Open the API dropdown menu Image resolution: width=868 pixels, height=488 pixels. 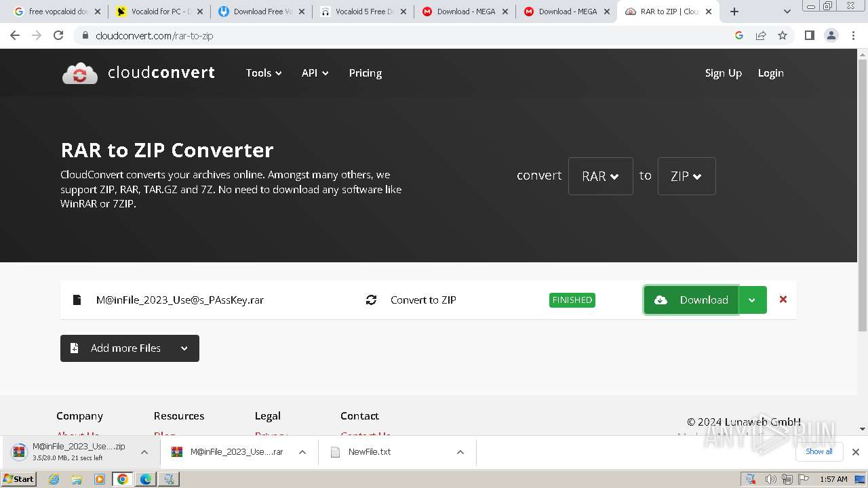[x=315, y=73]
